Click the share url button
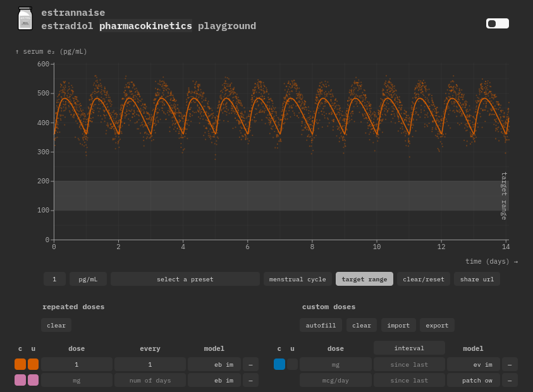 [x=477, y=279]
